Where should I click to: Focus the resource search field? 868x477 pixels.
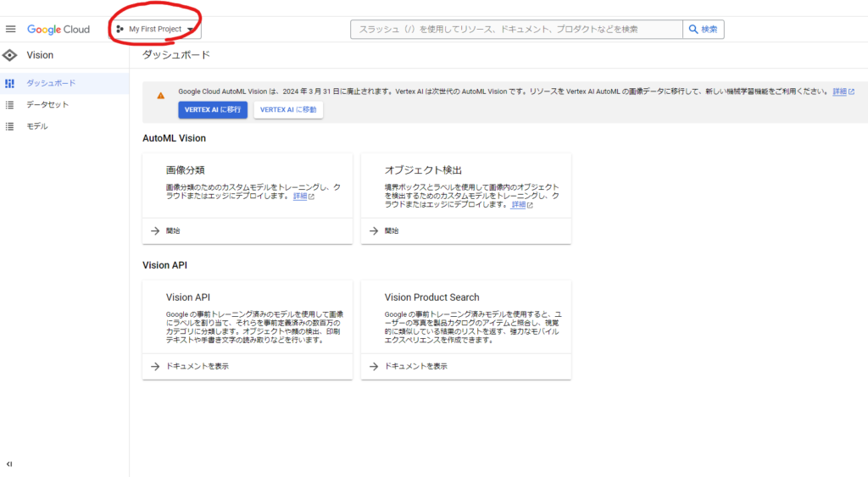tap(516, 30)
